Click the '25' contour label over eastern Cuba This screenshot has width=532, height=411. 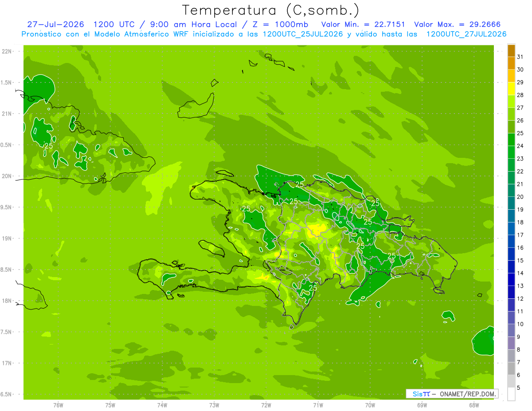49,145
